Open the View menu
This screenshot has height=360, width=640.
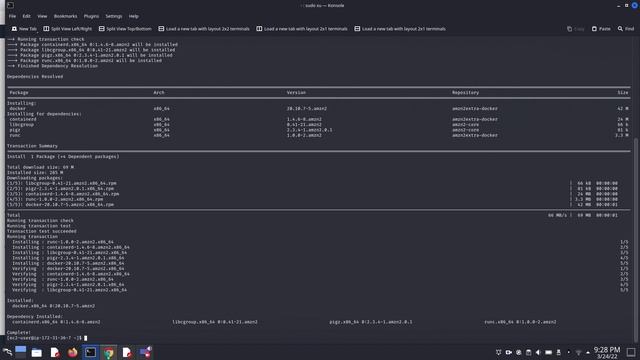click(x=42, y=16)
